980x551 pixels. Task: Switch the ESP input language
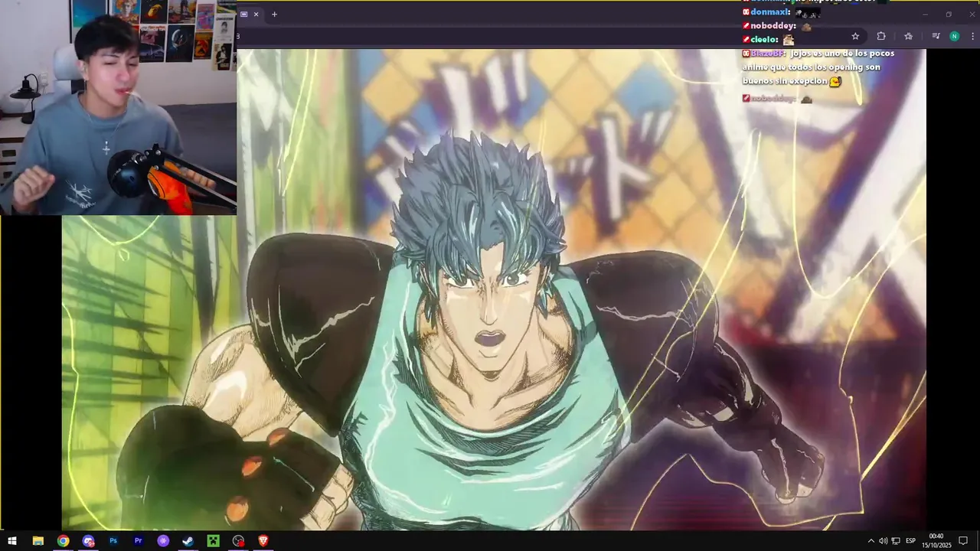click(911, 541)
